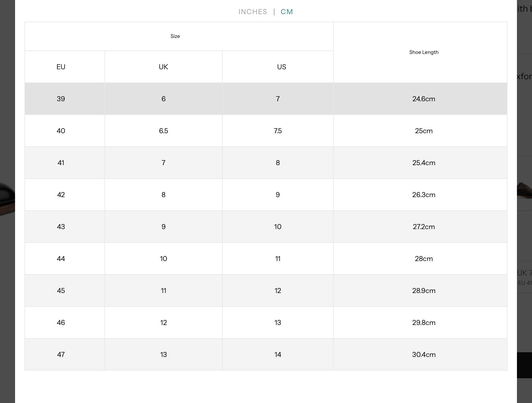The image size is (532, 403).
Task: Click the US column header
Action: coord(281,67)
